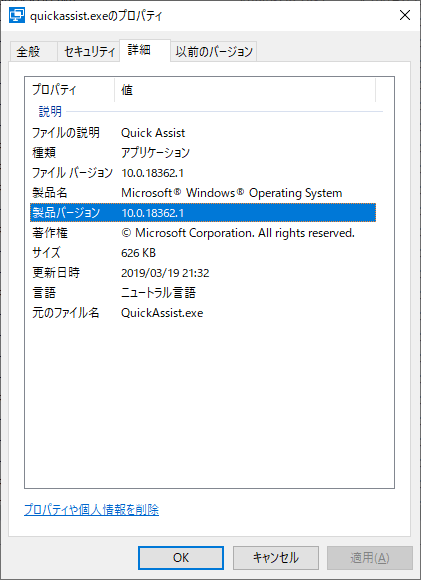Select the ファイル バージョン row
Image resolution: width=421 pixels, height=580 pixels.
pyautogui.click(x=203, y=173)
